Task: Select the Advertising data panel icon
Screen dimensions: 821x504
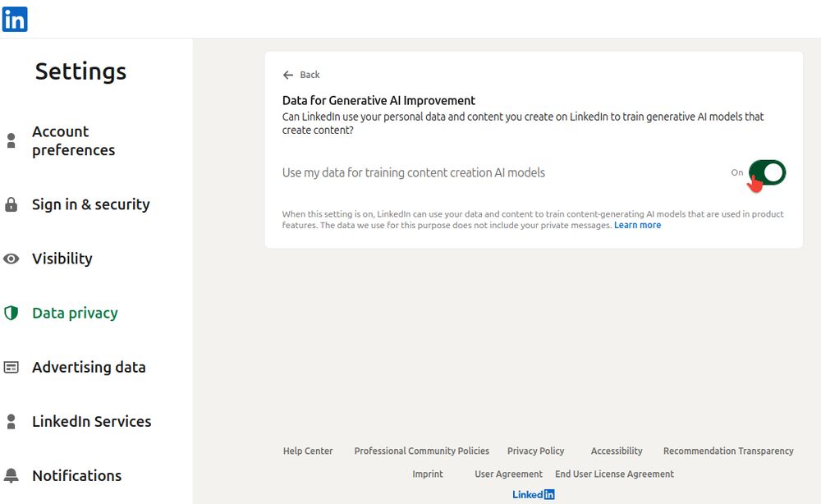Action: (12, 367)
